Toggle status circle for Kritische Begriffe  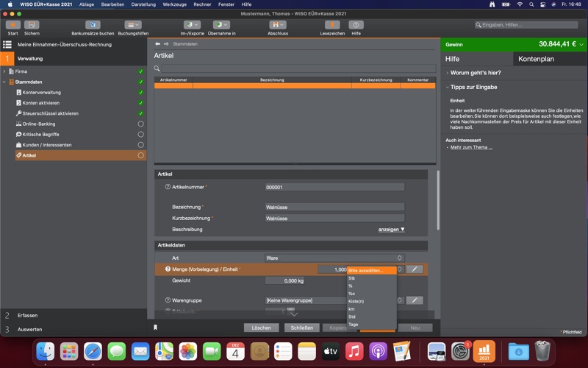point(140,134)
